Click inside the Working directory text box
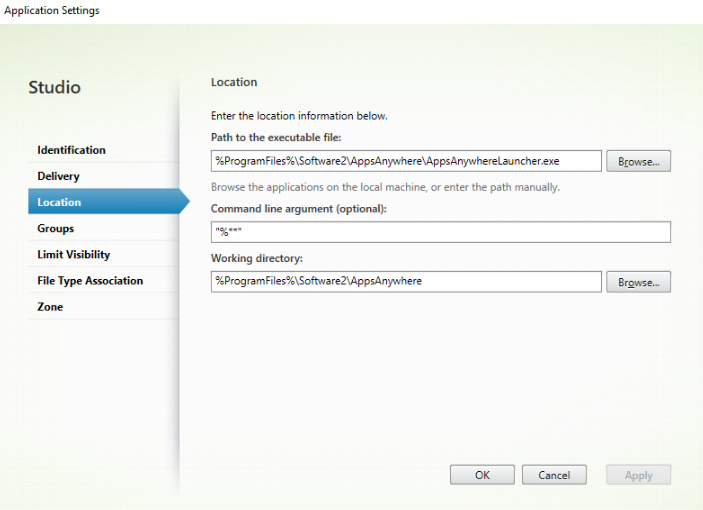 click(406, 282)
